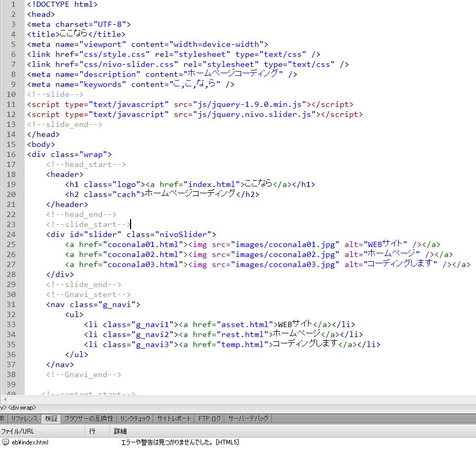Click the </header> closing tag
Viewport: 476px width, 464px height.
pyautogui.click(x=67, y=205)
